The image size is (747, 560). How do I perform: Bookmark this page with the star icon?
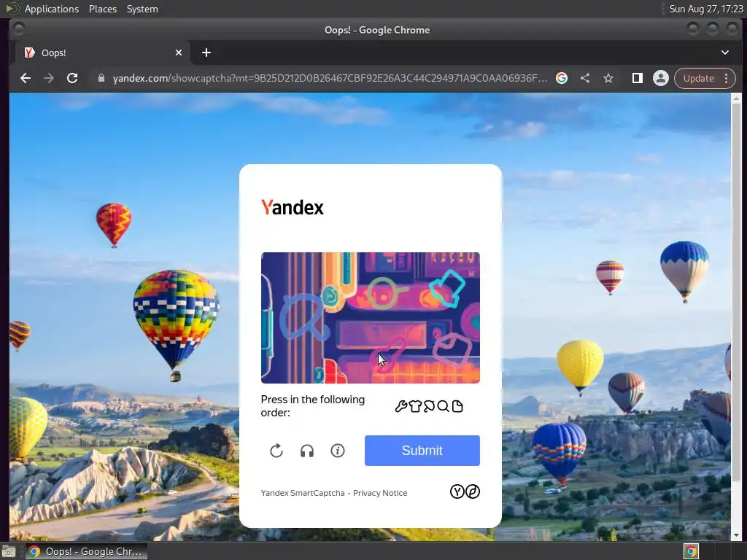[x=608, y=78]
